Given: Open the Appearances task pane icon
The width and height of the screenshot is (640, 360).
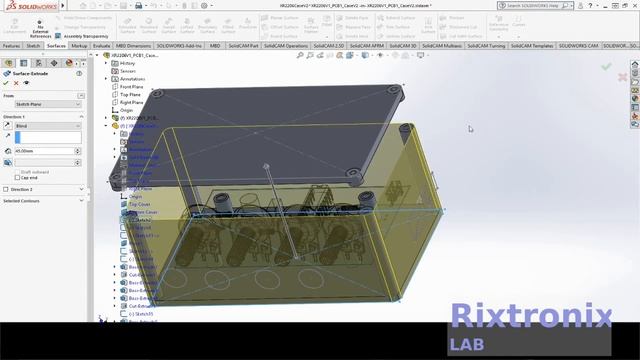Looking at the screenshot, I should (635, 99).
